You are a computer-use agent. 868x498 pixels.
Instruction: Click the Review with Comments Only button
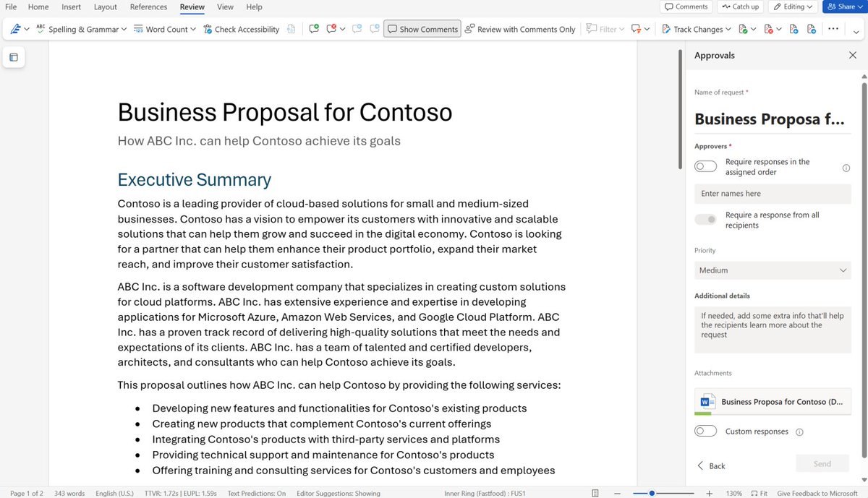(520, 29)
